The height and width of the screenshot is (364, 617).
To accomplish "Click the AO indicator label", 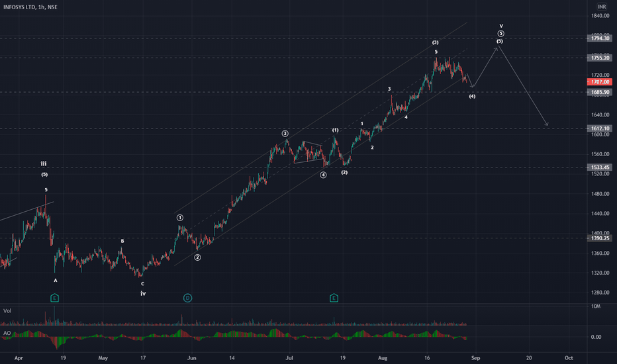I will pos(7,333).
